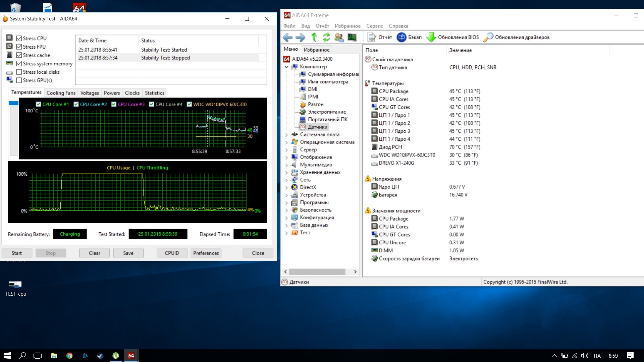Image resolution: width=644 pixels, height=362 pixels.
Task: Open the users icon in AIDA64 toolbar
Action: pos(339,37)
